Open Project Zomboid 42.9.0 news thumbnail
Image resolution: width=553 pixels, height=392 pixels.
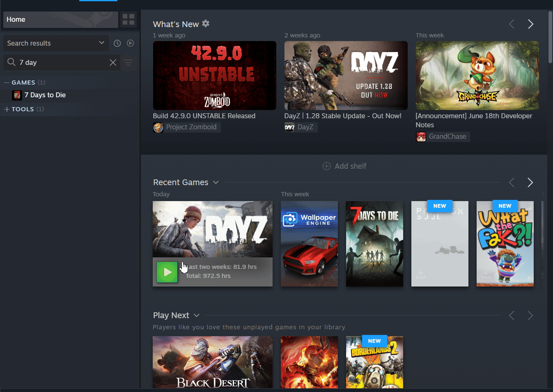pos(214,76)
